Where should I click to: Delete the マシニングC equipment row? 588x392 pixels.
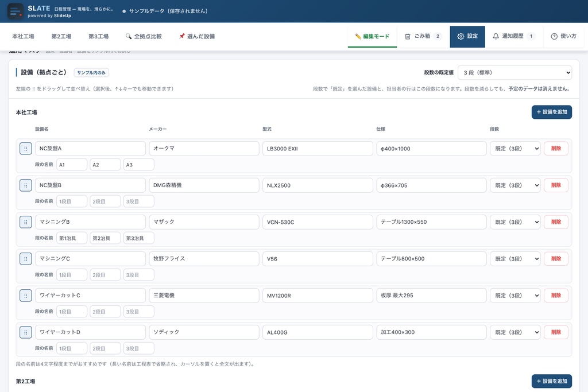click(556, 259)
